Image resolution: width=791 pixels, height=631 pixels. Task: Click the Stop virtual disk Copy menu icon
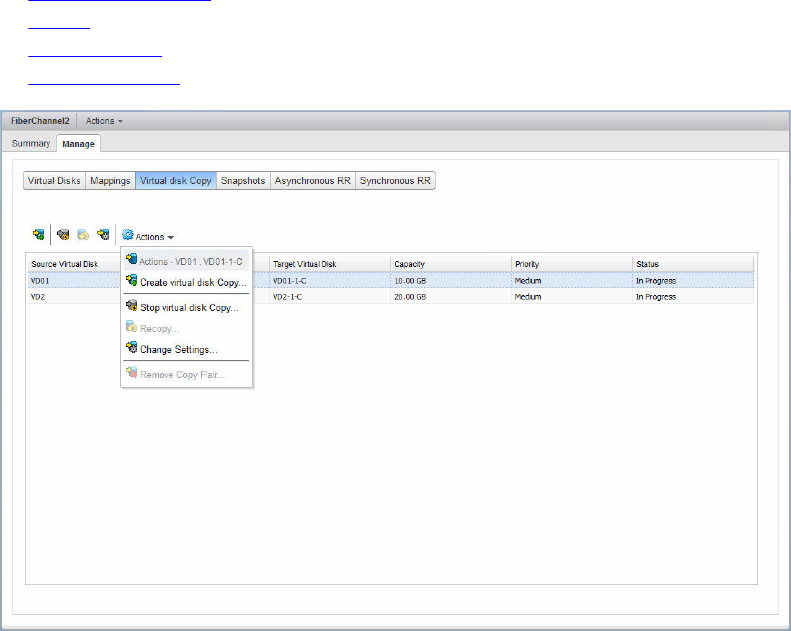132,306
